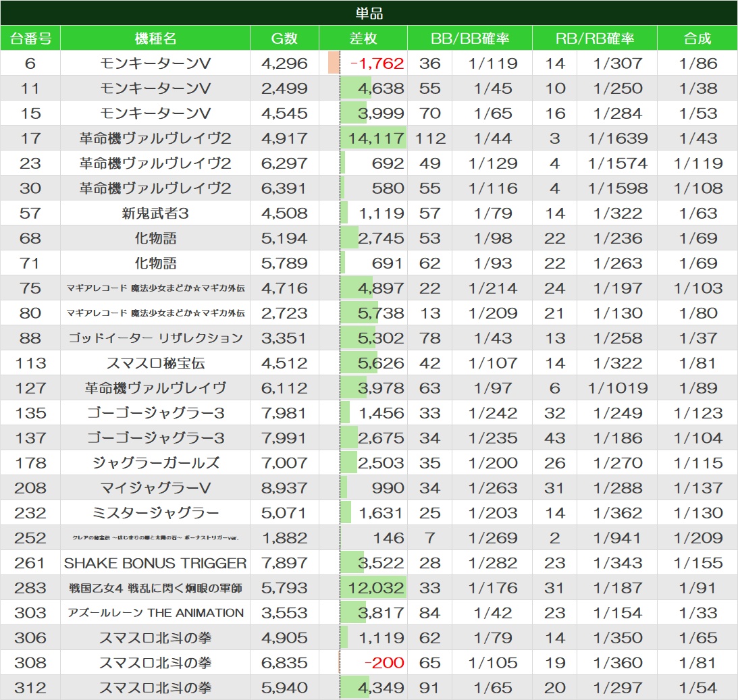The image size is (738, 700).
Task: Select ゴーゴージャグラー3 in row 135
Action: coord(155,412)
